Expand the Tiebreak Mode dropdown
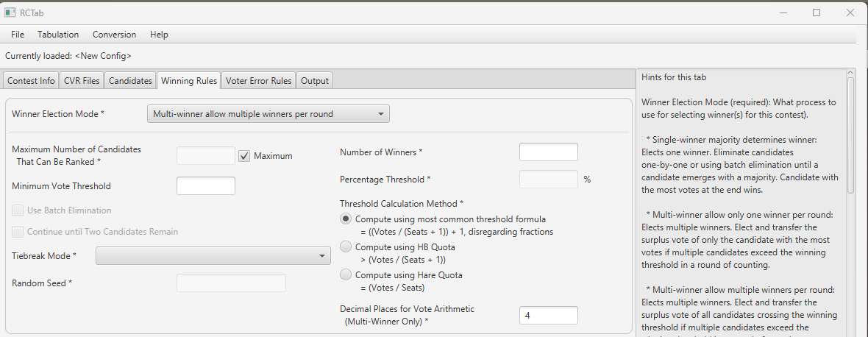868x337 pixels. tap(213, 255)
